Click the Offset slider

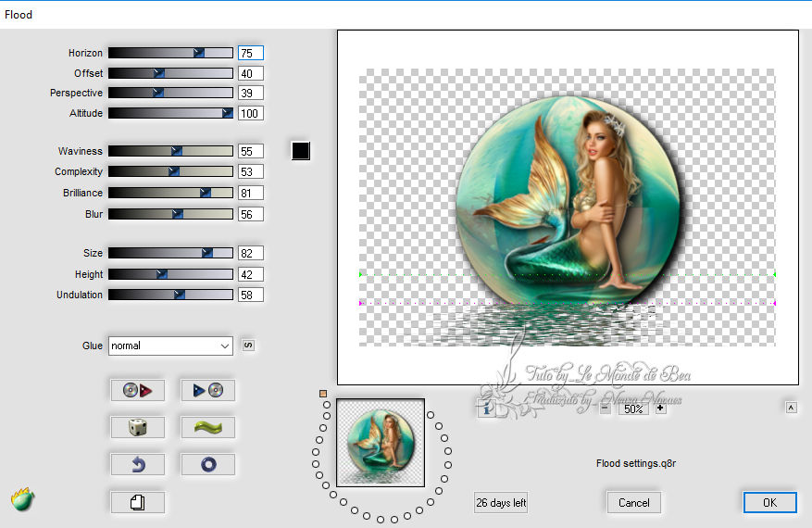170,73
